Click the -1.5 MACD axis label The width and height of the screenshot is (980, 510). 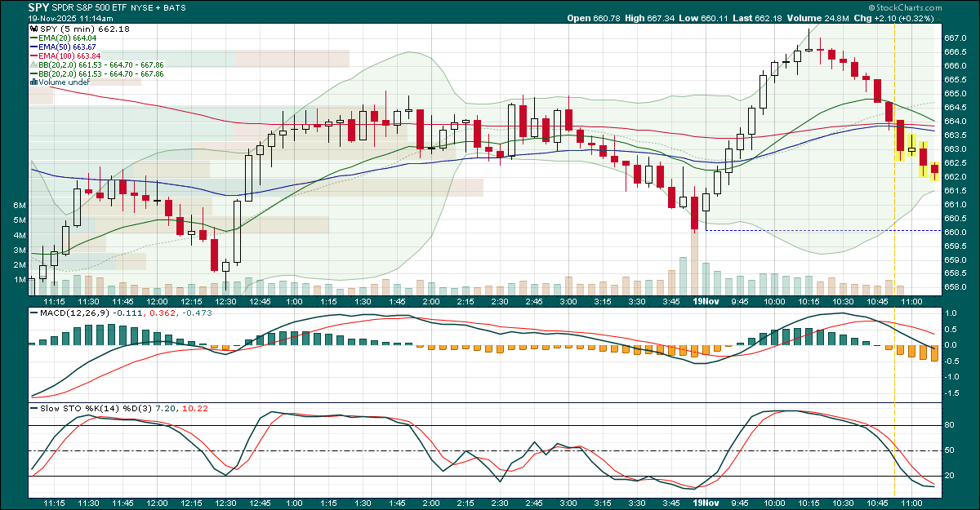(953, 392)
